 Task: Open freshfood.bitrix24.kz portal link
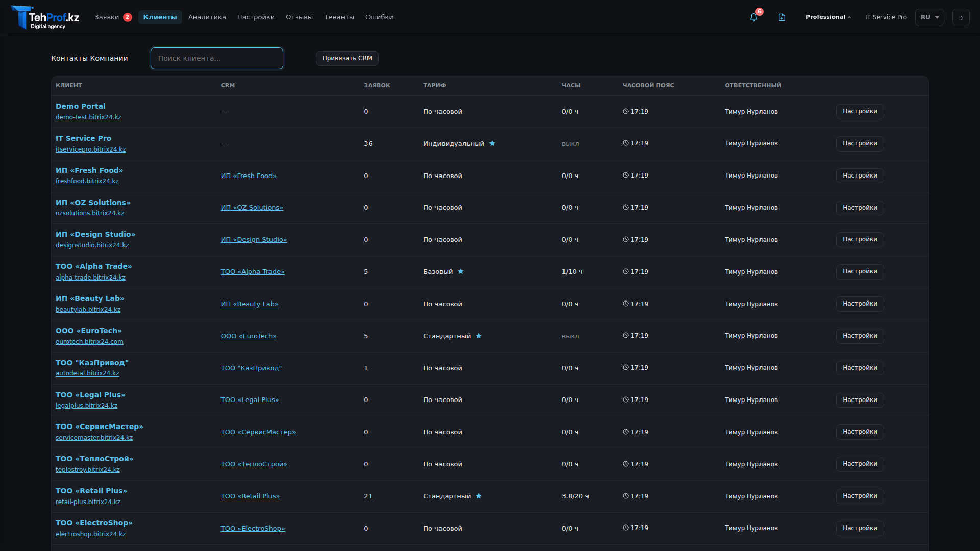[87, 181]
